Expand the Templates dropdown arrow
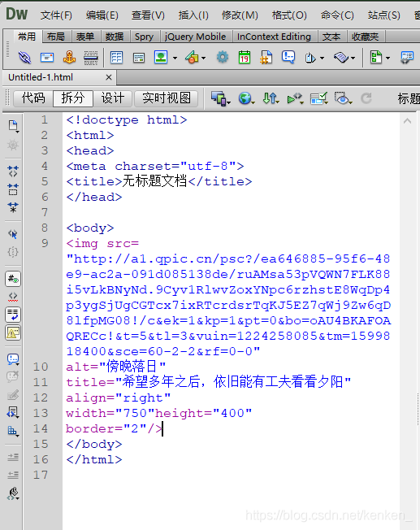This screenshot has width=420, height=530. pos(388,59)
